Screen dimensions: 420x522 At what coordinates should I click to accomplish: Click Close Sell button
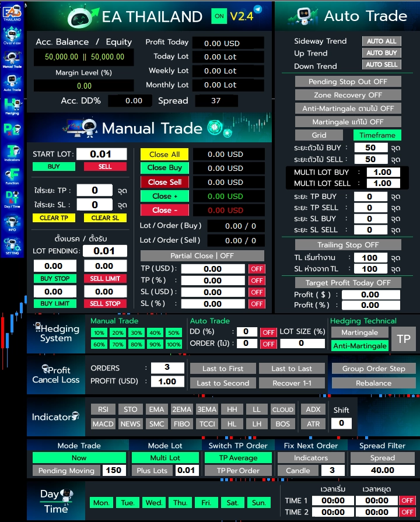tap(164, 182)
